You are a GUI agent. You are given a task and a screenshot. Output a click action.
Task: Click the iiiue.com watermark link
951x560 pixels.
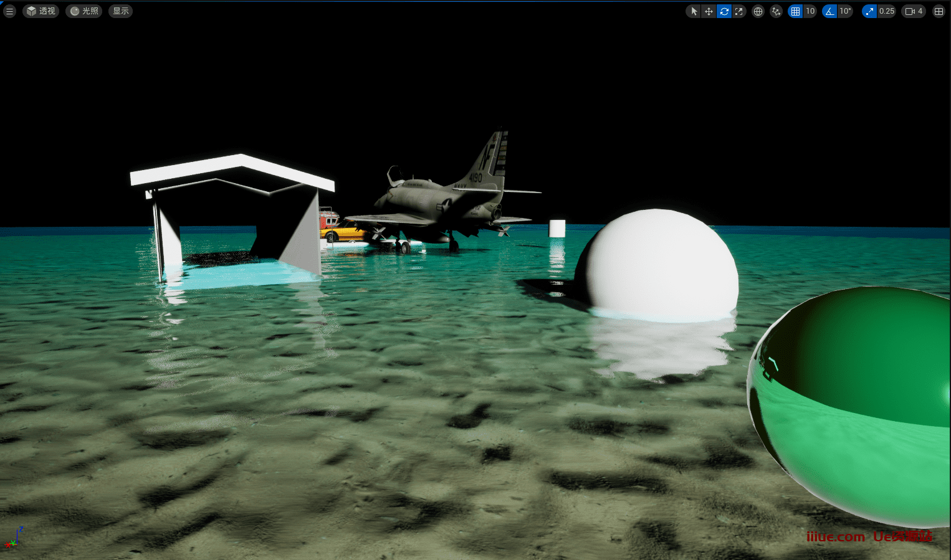[836, 537]
